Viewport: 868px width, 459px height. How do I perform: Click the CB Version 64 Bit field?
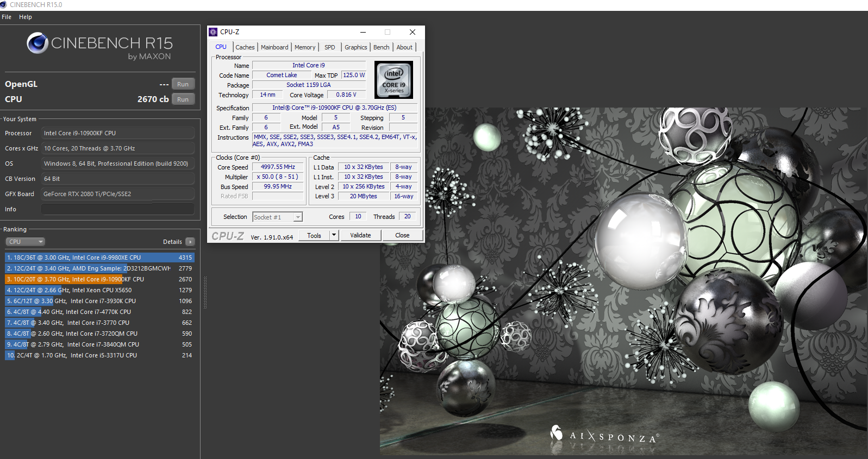tap(118, 179)
